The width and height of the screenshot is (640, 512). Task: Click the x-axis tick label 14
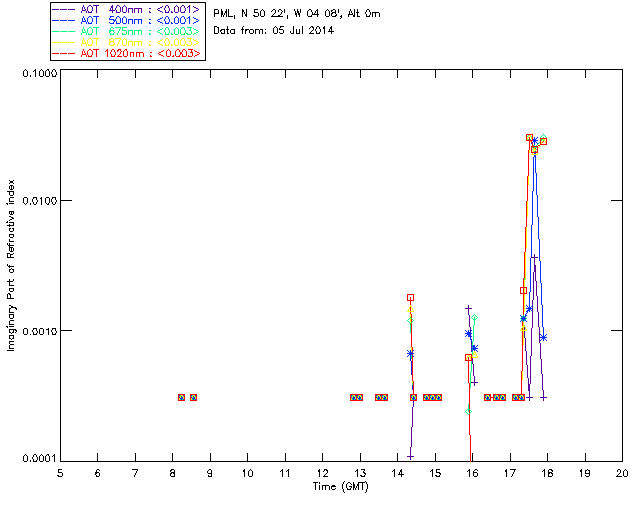tap(398, 473)
